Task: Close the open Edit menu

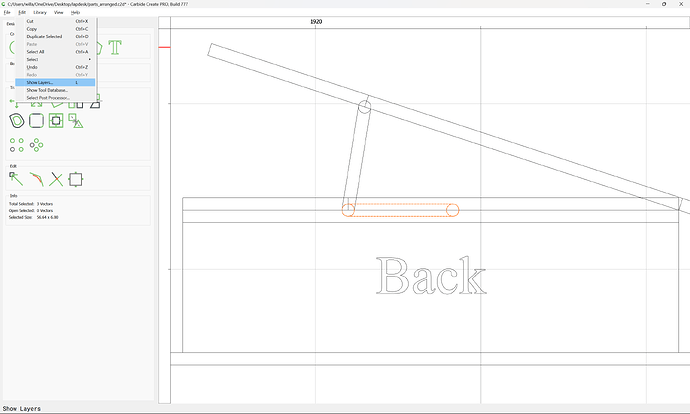Action: tap(22, 12)
